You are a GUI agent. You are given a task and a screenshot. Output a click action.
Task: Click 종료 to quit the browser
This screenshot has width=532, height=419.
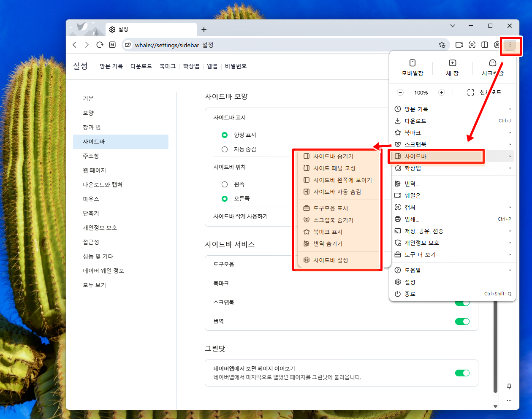453,294
